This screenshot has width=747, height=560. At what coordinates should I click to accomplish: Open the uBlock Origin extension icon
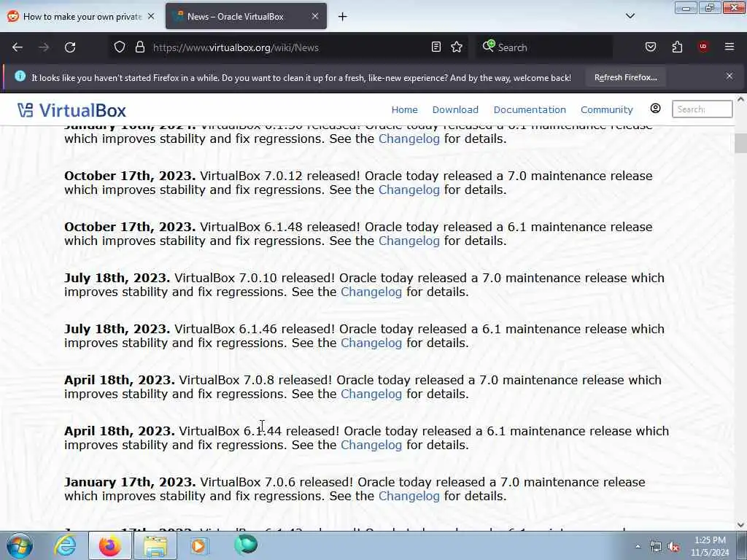point(703,47)
